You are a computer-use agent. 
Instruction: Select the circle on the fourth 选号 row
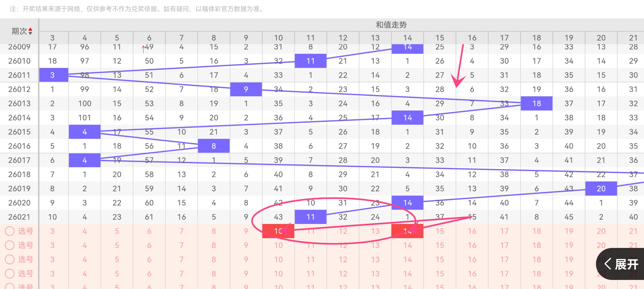10,273
